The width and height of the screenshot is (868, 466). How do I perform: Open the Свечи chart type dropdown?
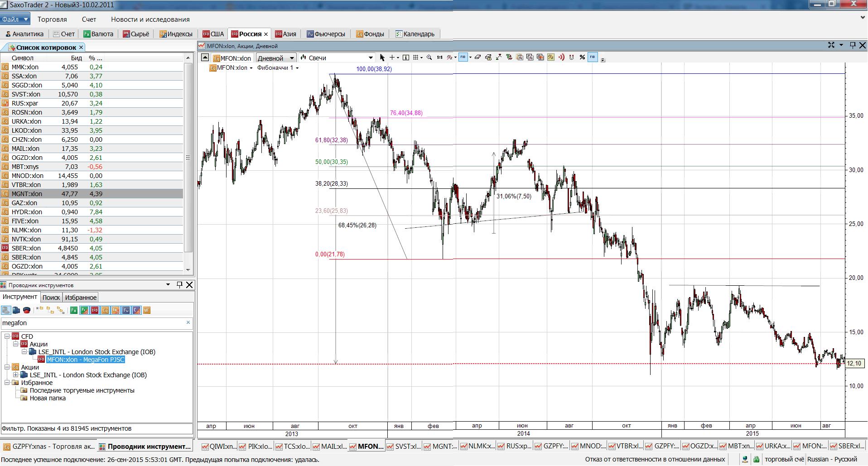(371, 58)
